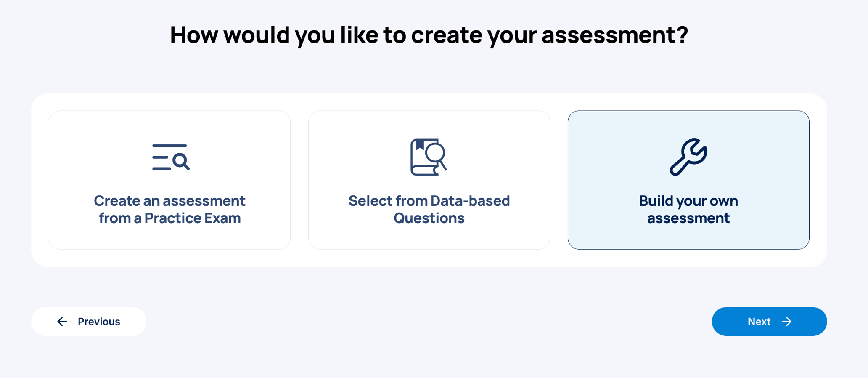The height and width of the screenshot is (378, 868).
Task: Click the text 'Select from Data-based Questions'
Action: tap(429, 209)
